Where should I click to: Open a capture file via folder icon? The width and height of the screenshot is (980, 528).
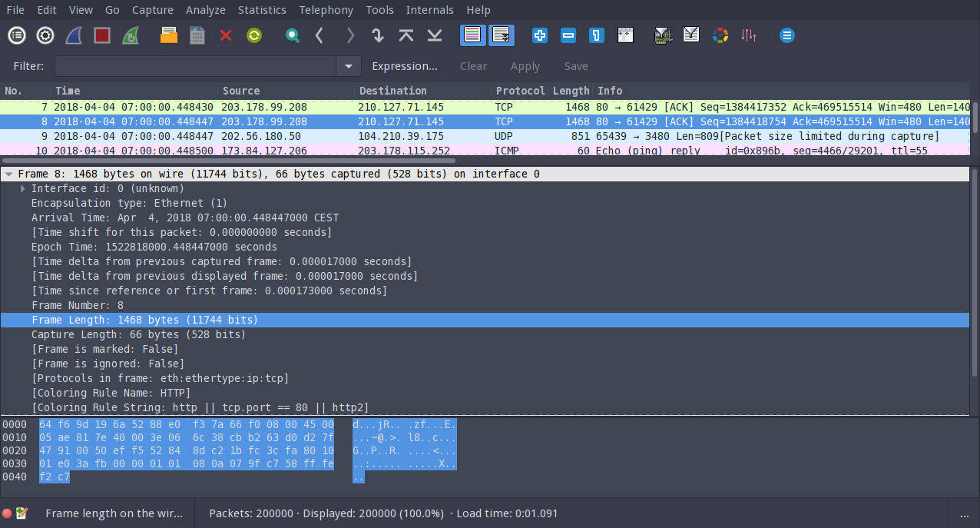coord(169,35)
